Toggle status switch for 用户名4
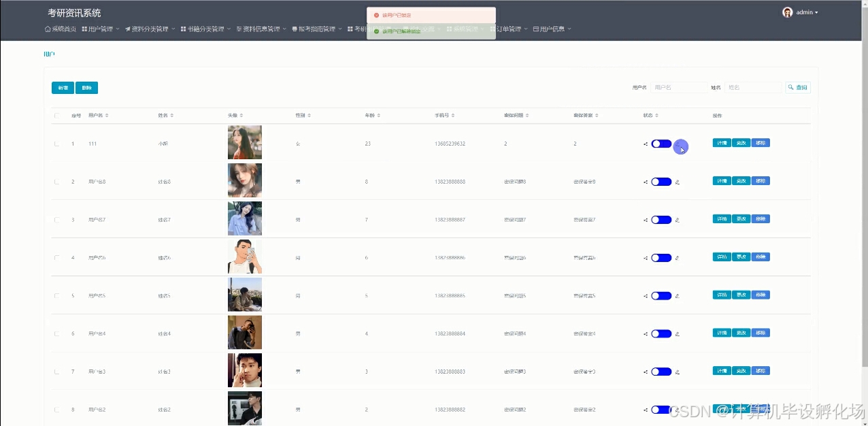The image size is (868, 426). 661,334
